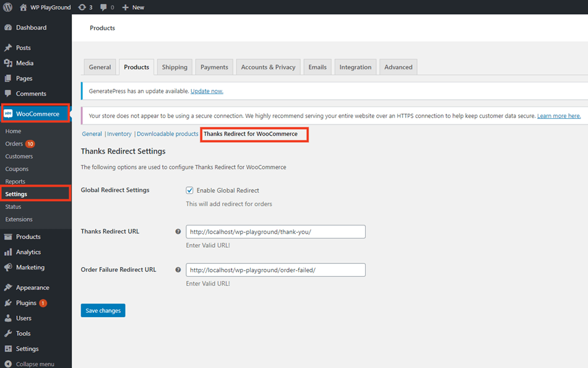Click the WooCommerce logo icon
588x368 pixels.
(8, 114)
